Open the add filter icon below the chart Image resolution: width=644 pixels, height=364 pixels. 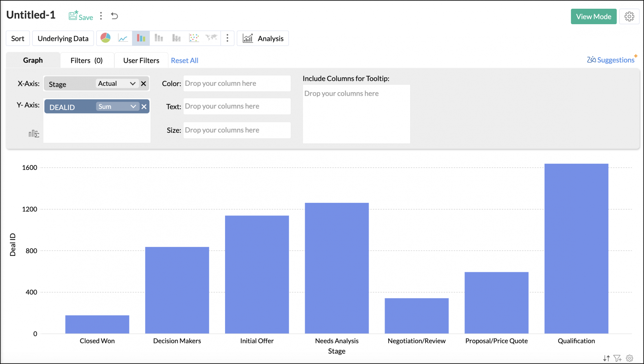point(618,358)
